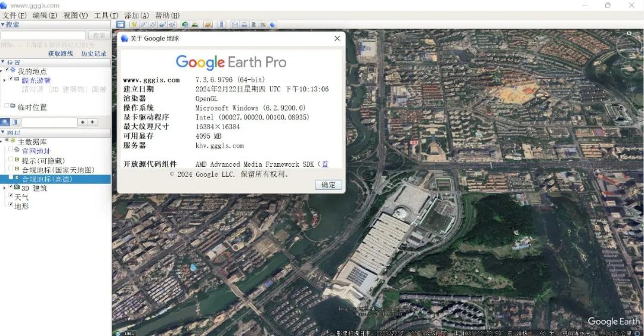Click the 历史记录 link

tap(94, 54)
